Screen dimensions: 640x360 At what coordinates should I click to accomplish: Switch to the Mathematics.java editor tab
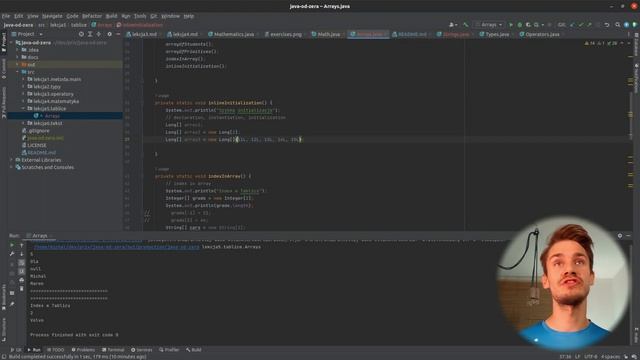231,34
